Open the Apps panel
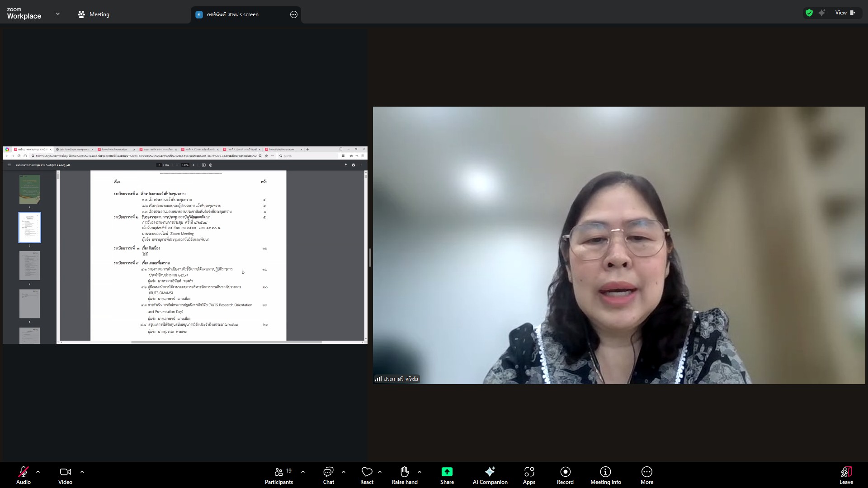 click(529, 475)
